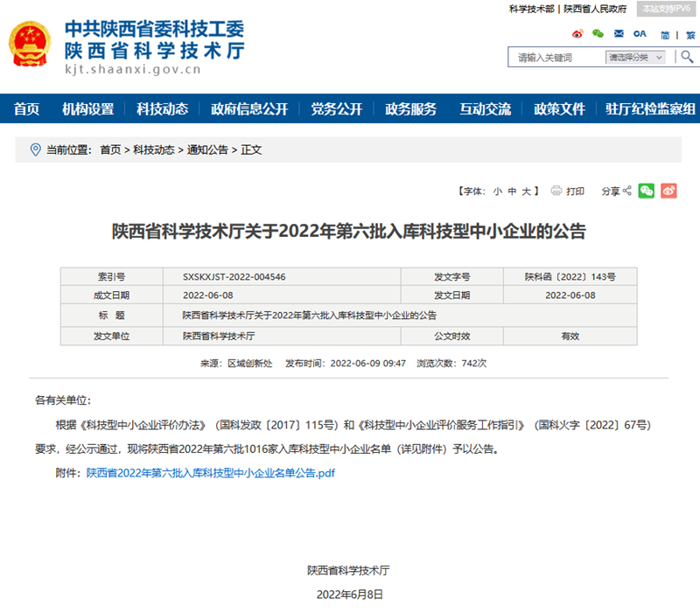Image resolution: width=700 pixels, height=612 pixels.
Task: Open the OA system icon
Action: (639, 33)
